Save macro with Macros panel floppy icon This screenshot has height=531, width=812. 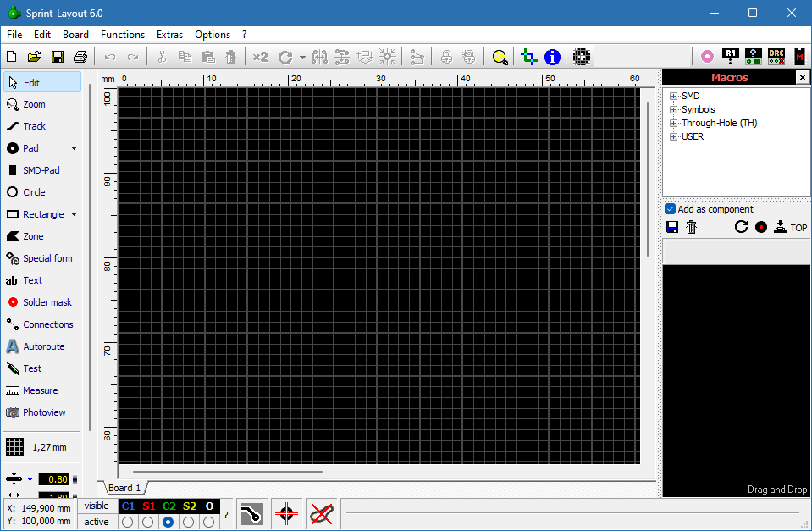tap(672, 227)
